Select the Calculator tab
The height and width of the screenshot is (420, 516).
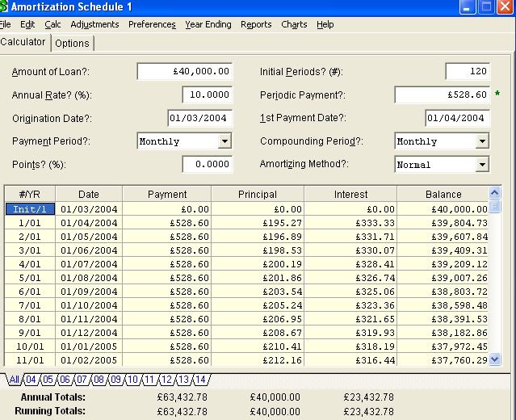tap(23, 42)
